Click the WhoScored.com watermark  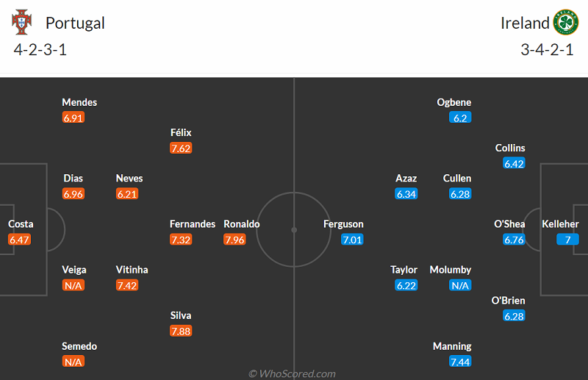click(x=293, y=373)
